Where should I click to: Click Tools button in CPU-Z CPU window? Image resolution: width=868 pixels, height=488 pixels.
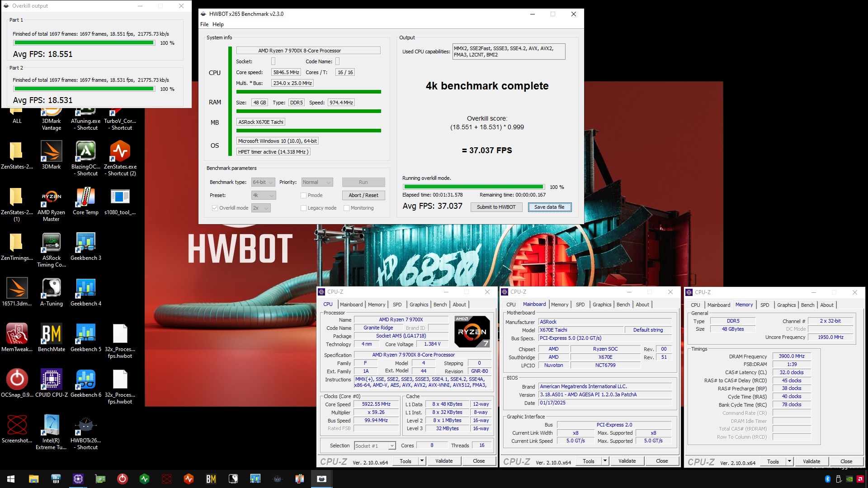406,461
